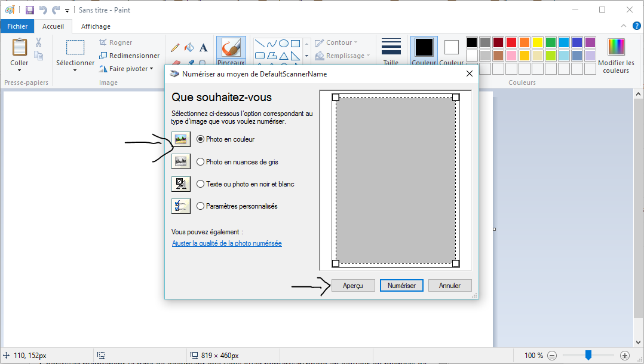Click bottom-right handle of scan preview
This screenshot has width=644, height=364.
coord(455,264)
